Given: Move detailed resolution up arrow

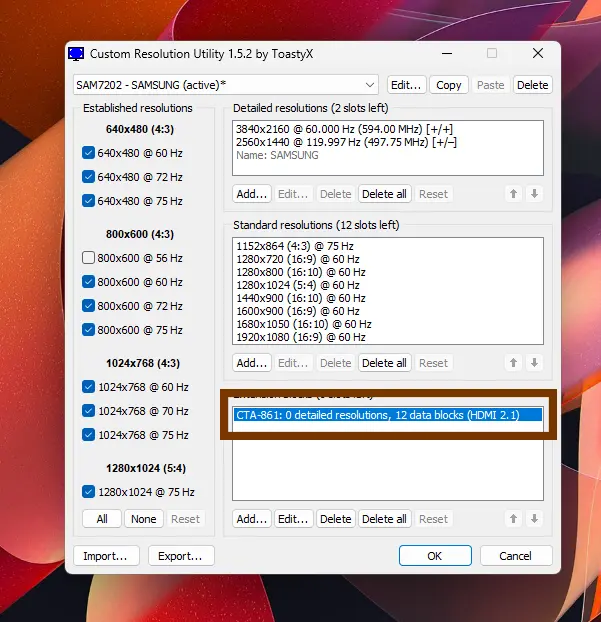Looking at the screenshot, I should point(513,194).
